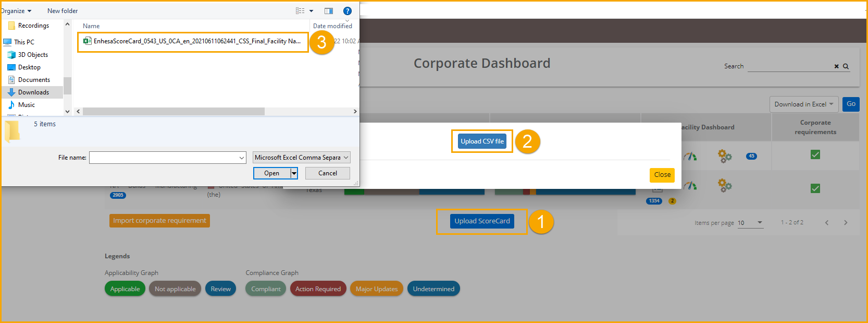Open the file dialog help icon

(x=348, y=11)
